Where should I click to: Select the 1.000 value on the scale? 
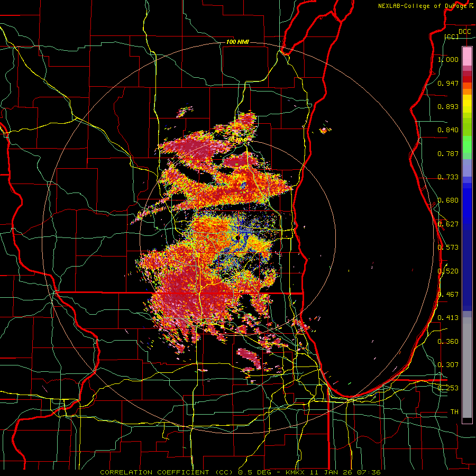[x=448, y=59]
